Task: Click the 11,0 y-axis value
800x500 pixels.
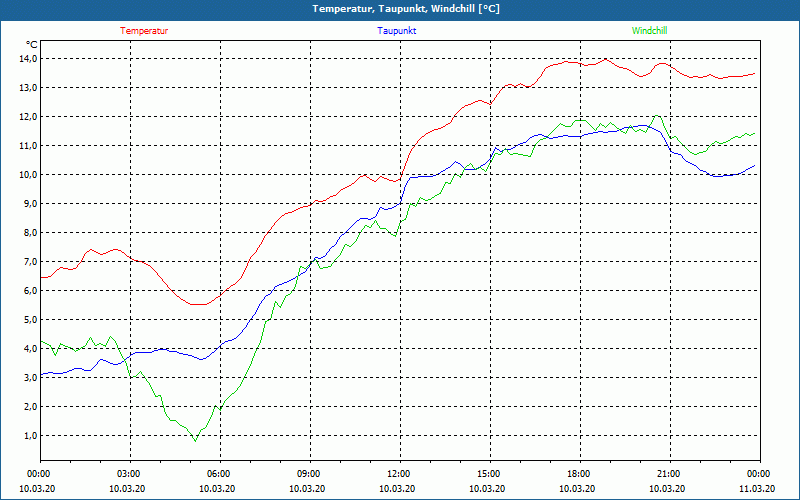Action: [x=29, y=146]
